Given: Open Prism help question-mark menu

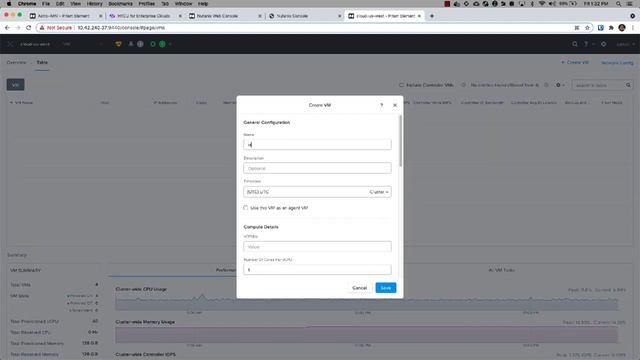Looking at the screenshot, I should click(x=587, y=44).
